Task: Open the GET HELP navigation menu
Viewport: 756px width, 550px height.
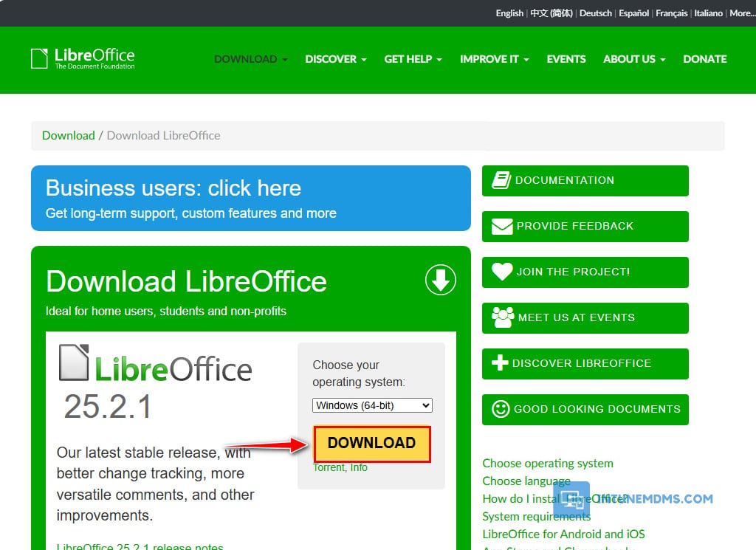Action: click(413, 59)
